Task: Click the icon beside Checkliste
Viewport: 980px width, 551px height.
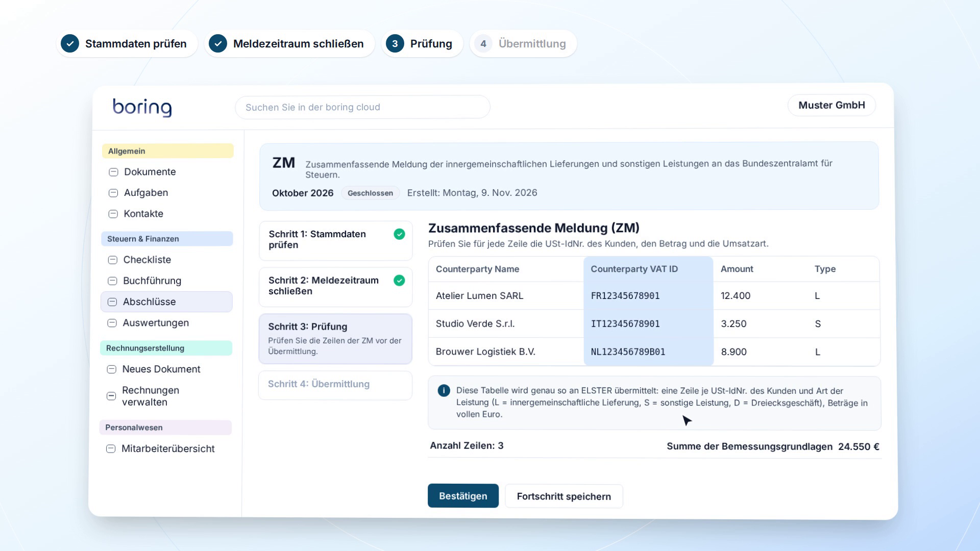Action: [x=113, y=260]
